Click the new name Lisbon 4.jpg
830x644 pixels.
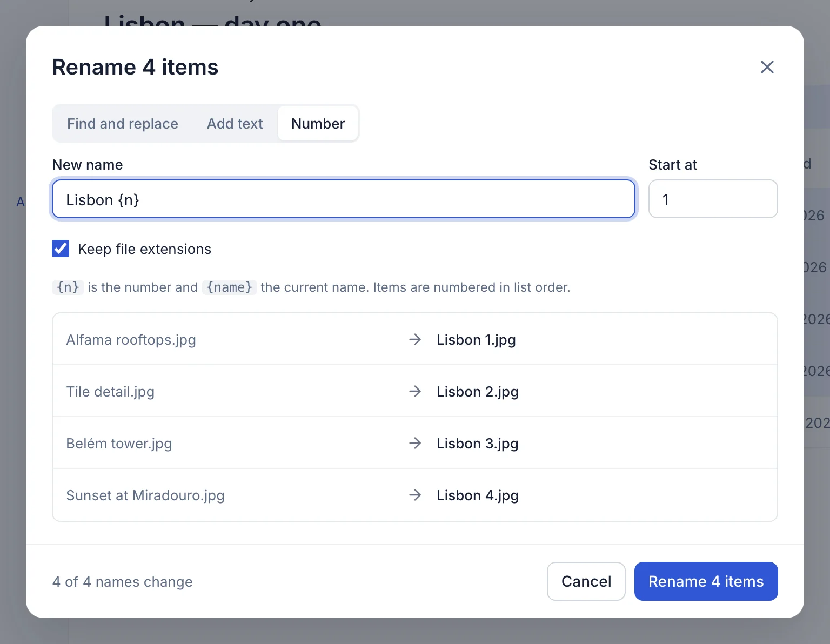478,495
